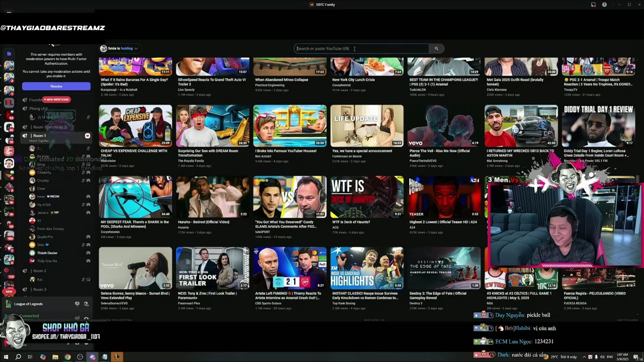The height and width of the screenshot is (362, 644).
Task: Open the Copilot icon on the taskbar
Action: click(x=43, y=357)
